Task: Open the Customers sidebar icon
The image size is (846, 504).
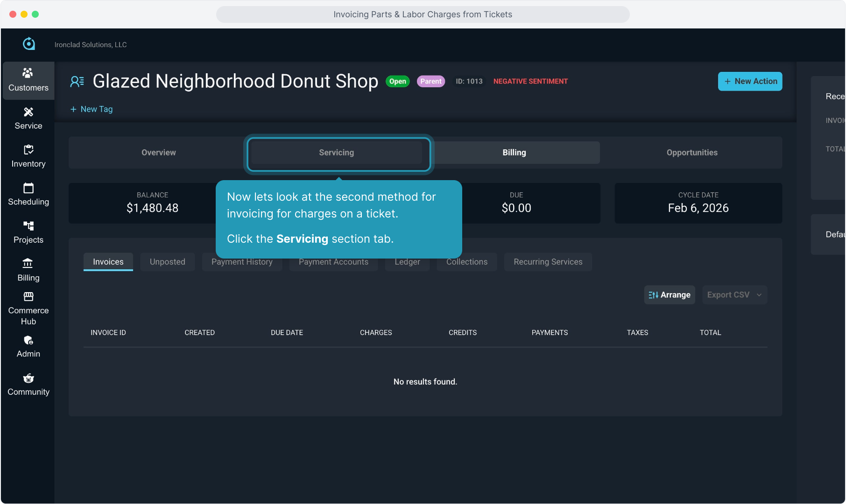Action: click(28, 73)
